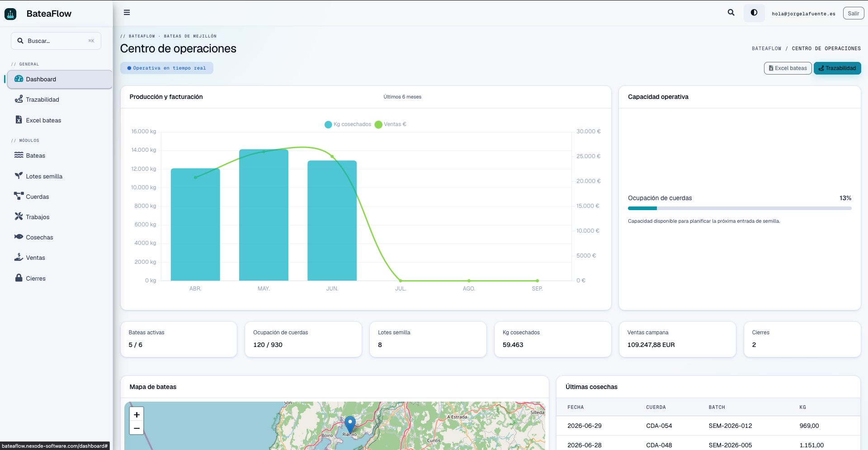Click the Trazabilidad route icon in the sidebar
868x450 pixels.
coord(19,99)
